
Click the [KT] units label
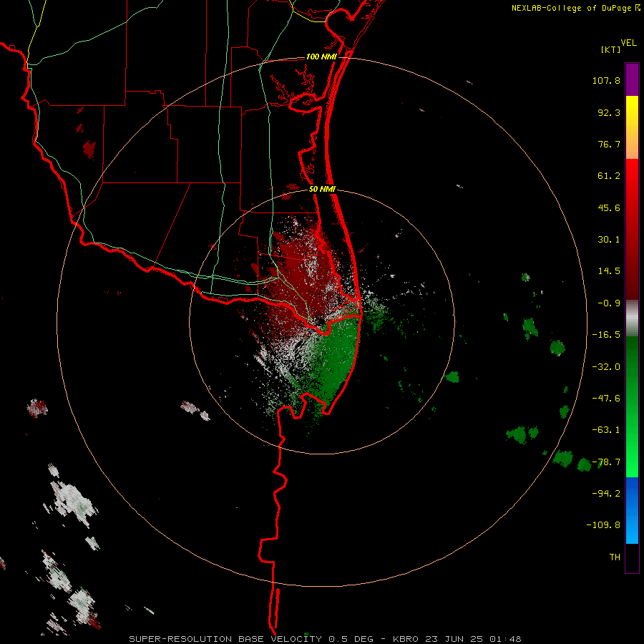(x=611, y=49)
